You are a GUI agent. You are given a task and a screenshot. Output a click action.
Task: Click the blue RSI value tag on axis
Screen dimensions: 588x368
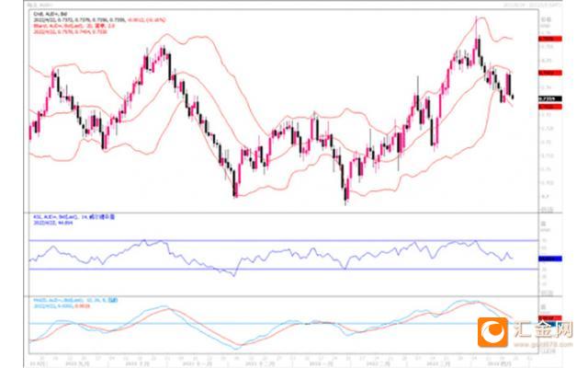coord(550,259)
